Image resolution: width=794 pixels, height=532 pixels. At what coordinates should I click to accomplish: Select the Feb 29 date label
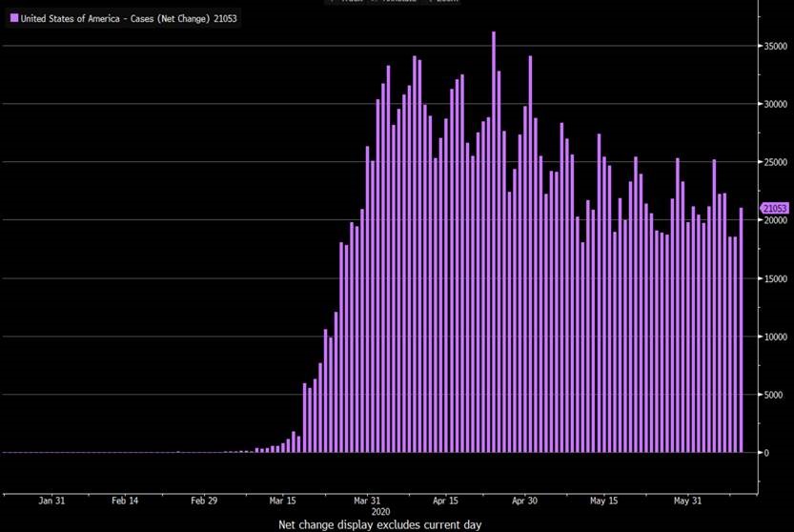coord(205,500)
